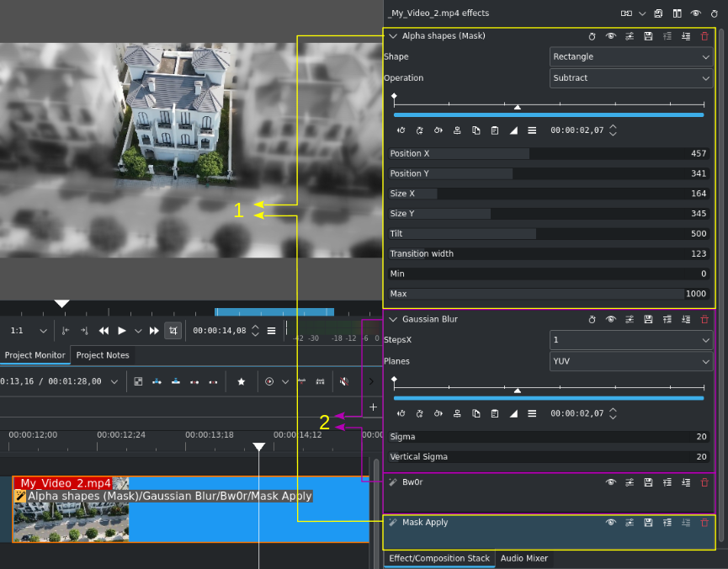Copy keyframe in Alpha shapes toolbar

476,130
